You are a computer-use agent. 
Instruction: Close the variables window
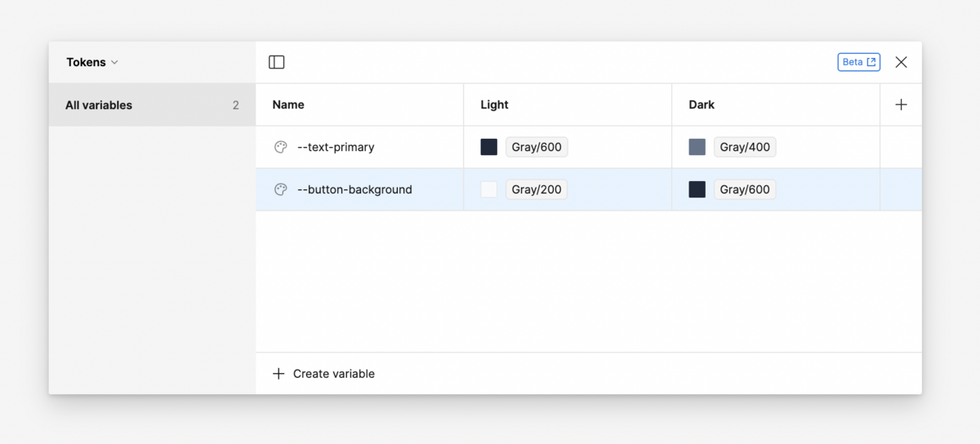click(x=901, y=62)
